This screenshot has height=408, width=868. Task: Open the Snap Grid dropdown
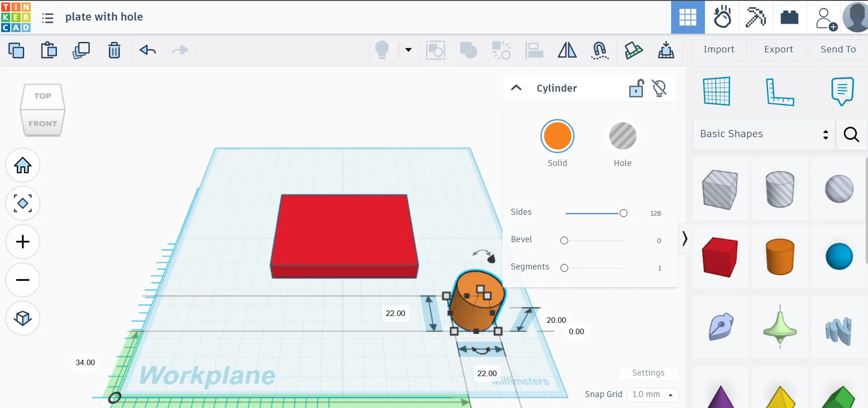tap(652, 394)
